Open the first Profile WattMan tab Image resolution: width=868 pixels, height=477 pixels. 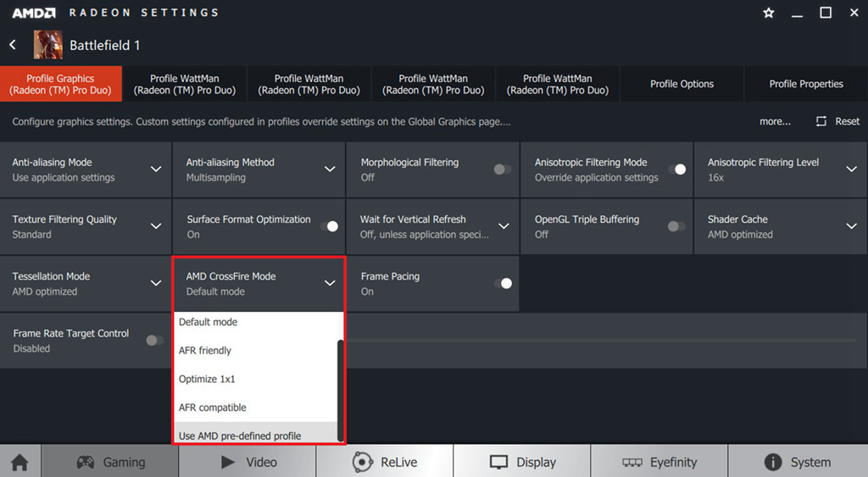coord(184,84)
